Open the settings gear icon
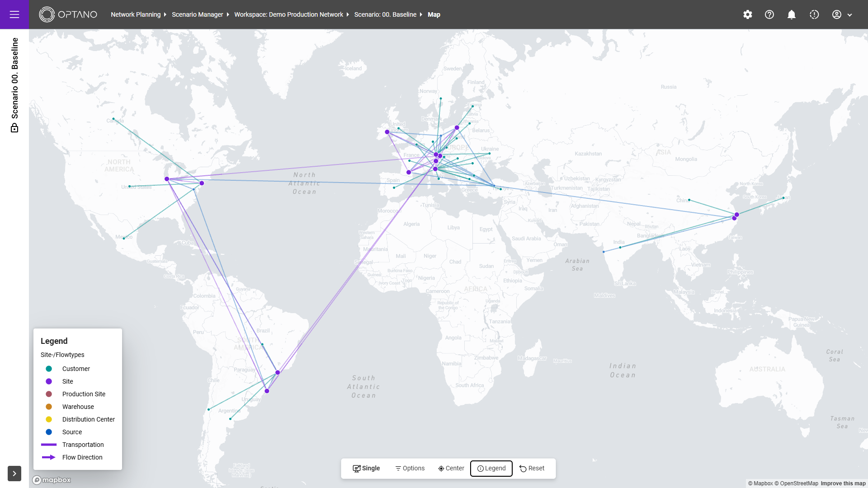This screenshot has height=488, width=868. [748, 14]
